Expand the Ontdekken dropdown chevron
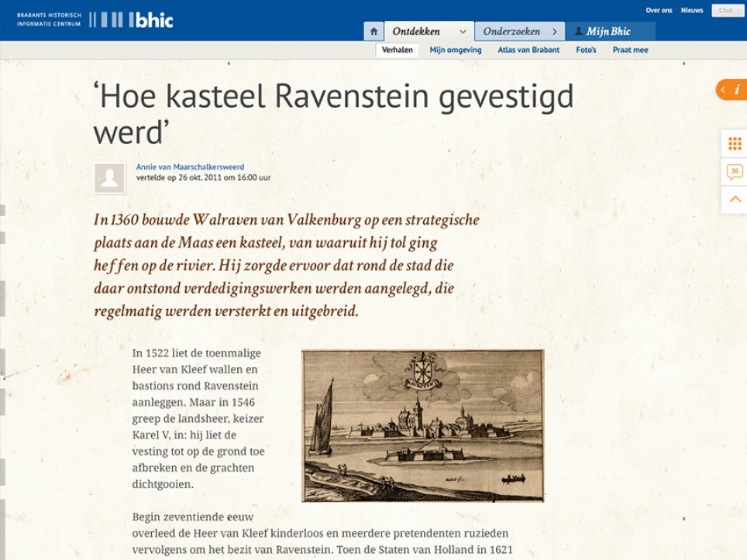Screen dimensions: 747x560 (463, 32)
